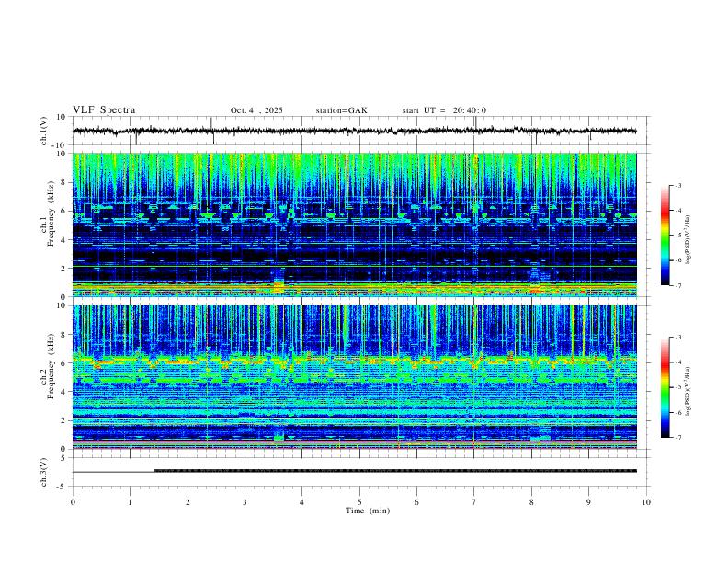This screenshot has width=728, height=563.
Task: Click the 'station=GAK' label
Action: pos(341,110)
